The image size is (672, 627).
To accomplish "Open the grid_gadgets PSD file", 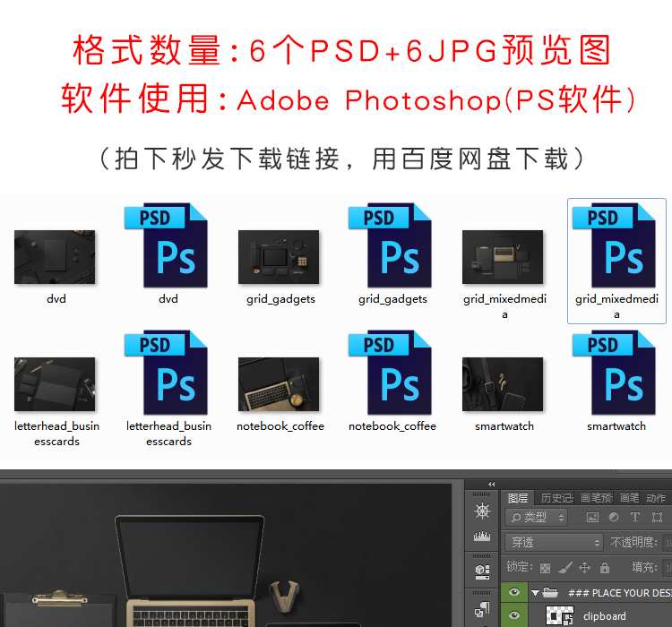I will point(392,245).
